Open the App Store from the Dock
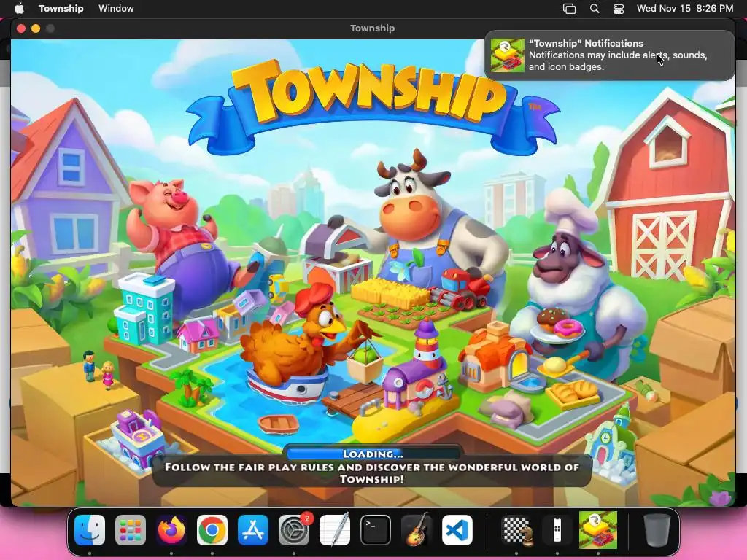 click(x=253, y=530)
